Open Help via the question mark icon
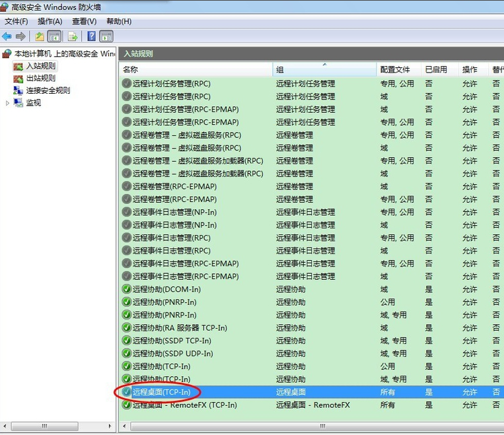The height and width of the screenshot is (435, 504). pos(91,36)
